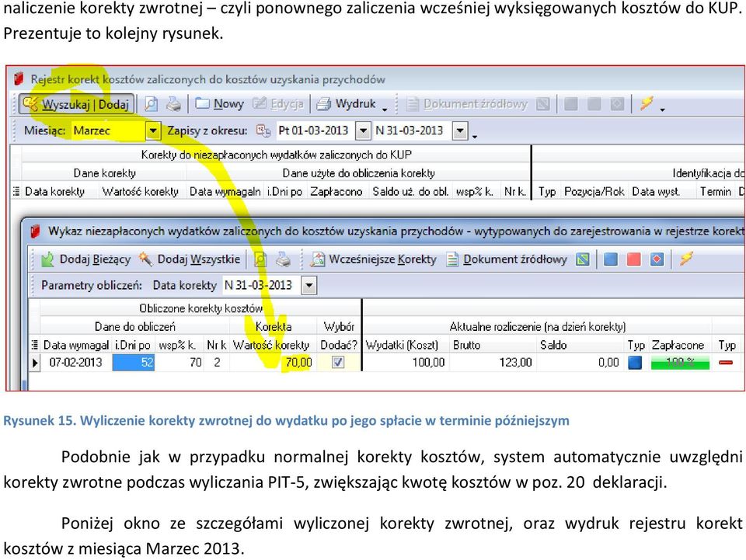Click the Pt 01-03-2013 date field
The height and width of the screenshot is (560, 746).
(x=315, y=130)
